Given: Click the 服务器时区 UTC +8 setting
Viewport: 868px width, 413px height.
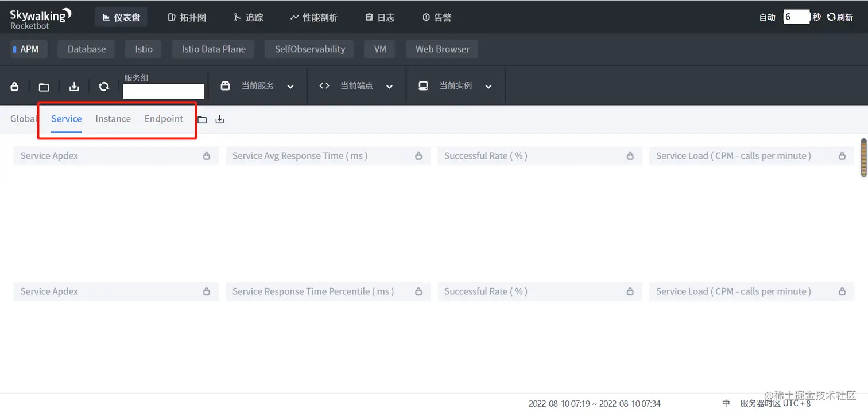Looking at the screenshot, I should click(x=776, y=403).
